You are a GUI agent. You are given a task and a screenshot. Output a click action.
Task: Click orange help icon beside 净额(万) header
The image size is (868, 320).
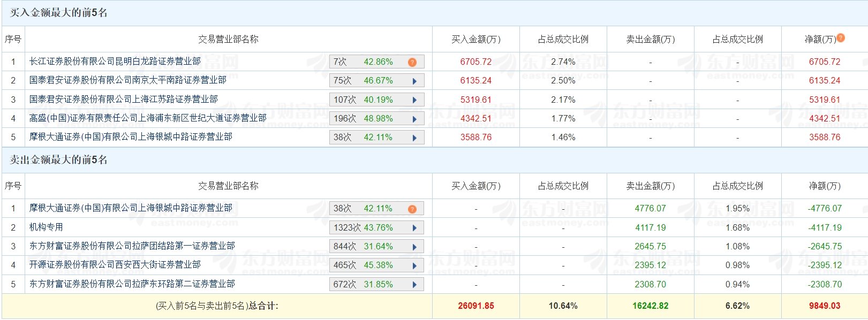[841, 37]
